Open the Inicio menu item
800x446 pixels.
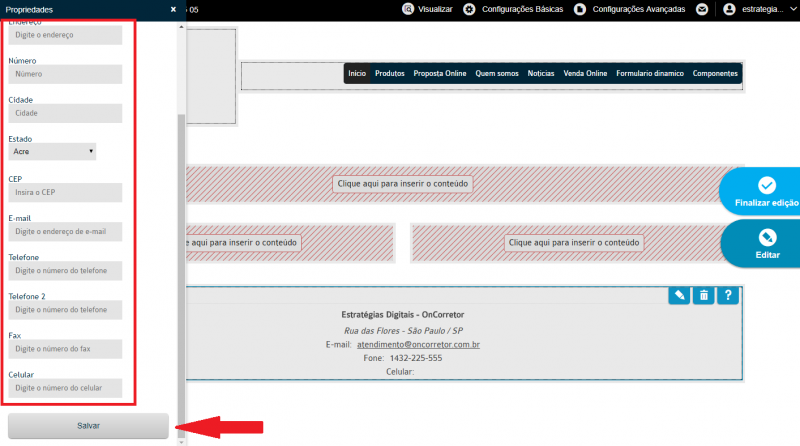pos(357,73)
